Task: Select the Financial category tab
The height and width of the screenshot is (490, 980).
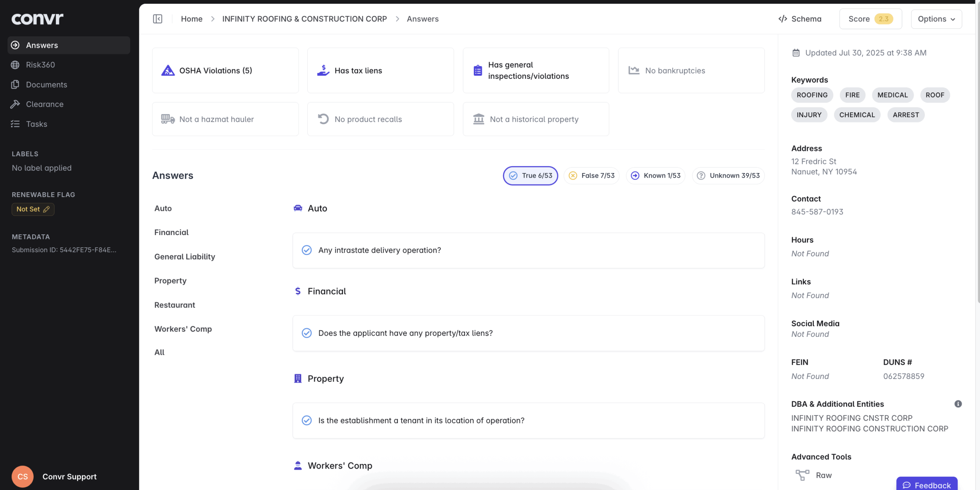Action: [x=171, y=232]
